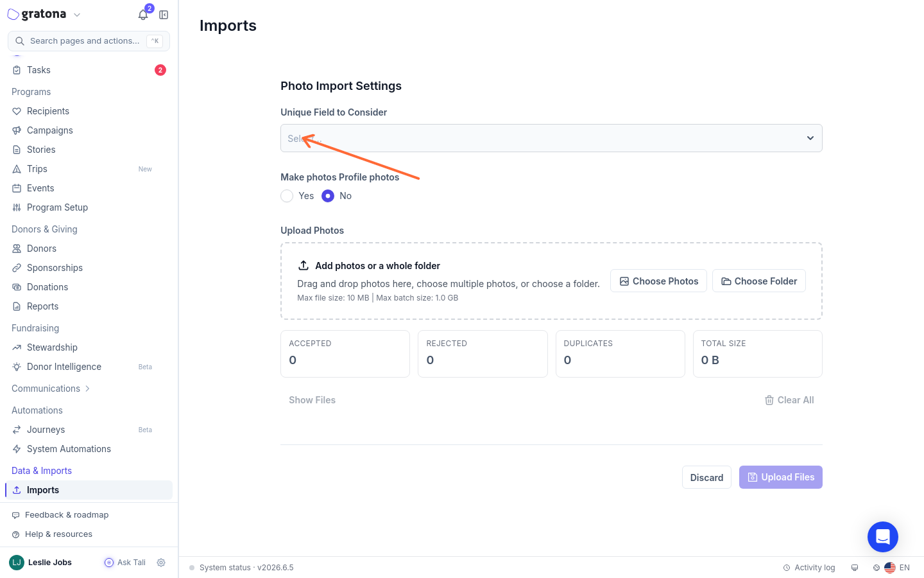Click the Discard button
Screen dimensions: 924x578
coord(706,477)
